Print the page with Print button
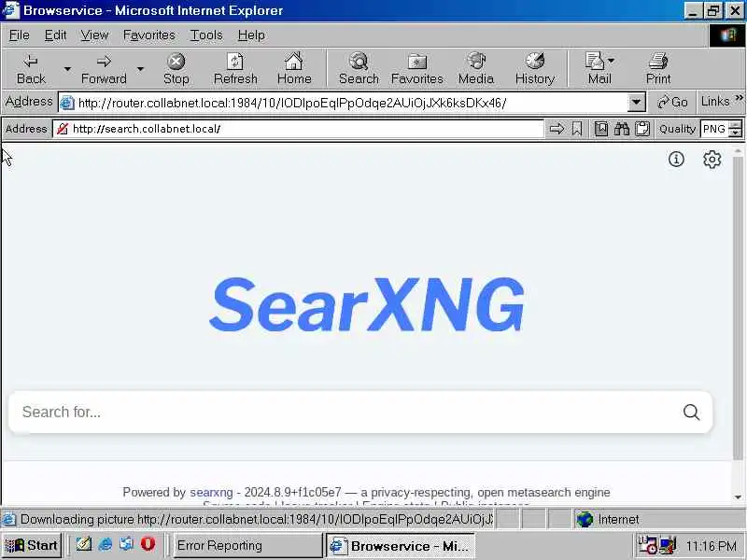This screenshot has height=560, width=747. click(658, 69)
